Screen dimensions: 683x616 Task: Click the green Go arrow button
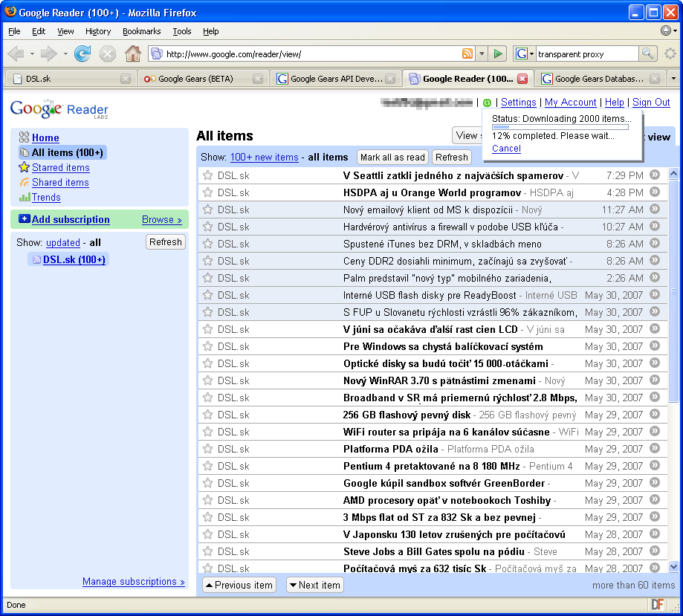pyautogui.click(x=497, y=54)
